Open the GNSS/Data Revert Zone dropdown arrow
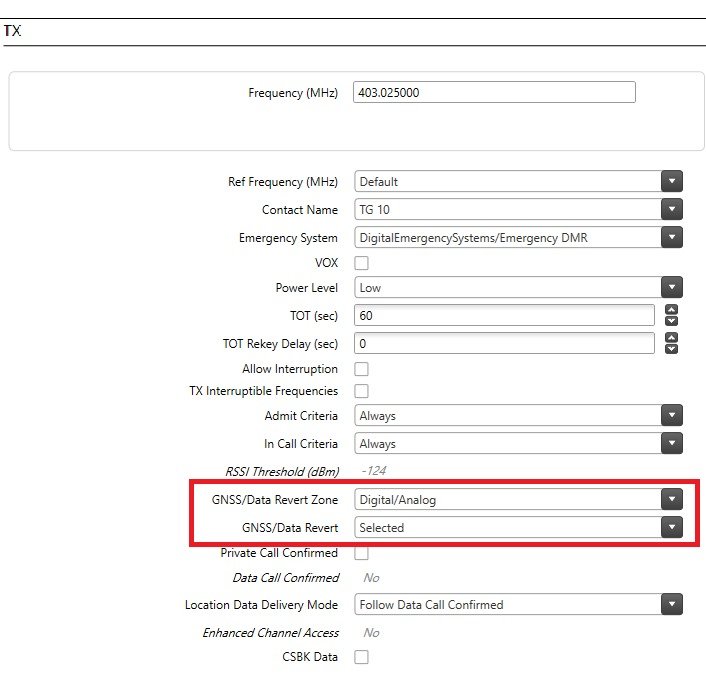The height and width of the screenshot is (679, 706). point(672,499)
